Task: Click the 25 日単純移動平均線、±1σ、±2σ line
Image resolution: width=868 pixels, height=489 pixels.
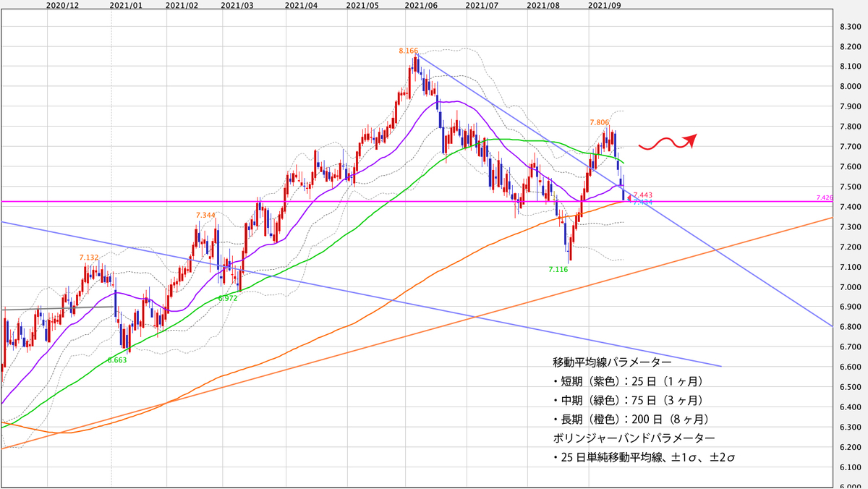Action: point(644,458)
